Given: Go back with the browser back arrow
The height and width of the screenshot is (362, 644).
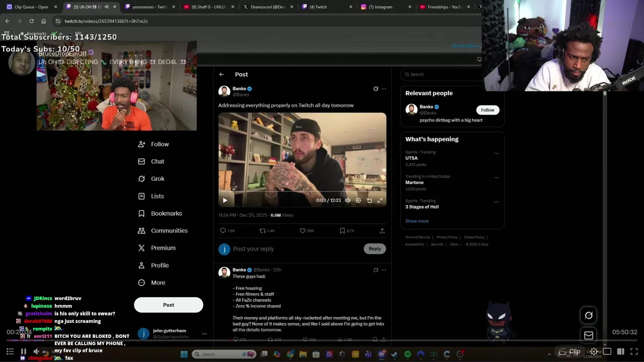Looking at the screenshot, I should 7,21.
